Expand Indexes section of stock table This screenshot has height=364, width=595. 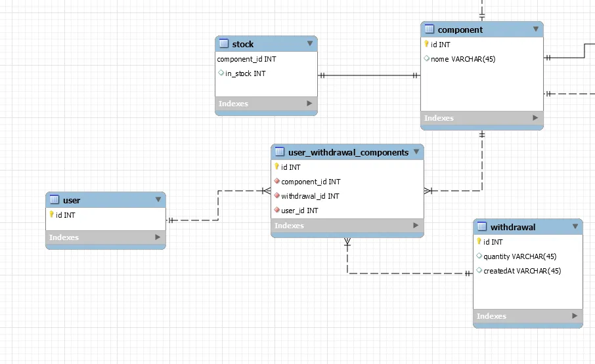coord(309,104)
